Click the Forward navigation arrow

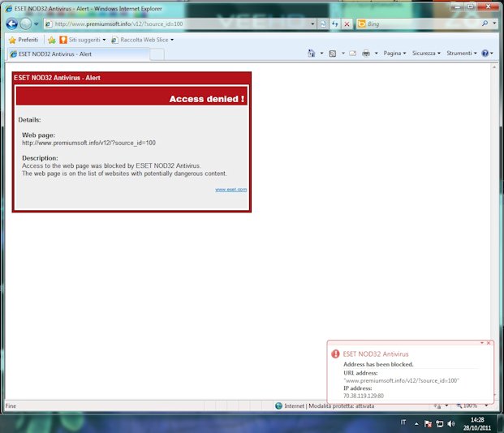click(26, 24)
